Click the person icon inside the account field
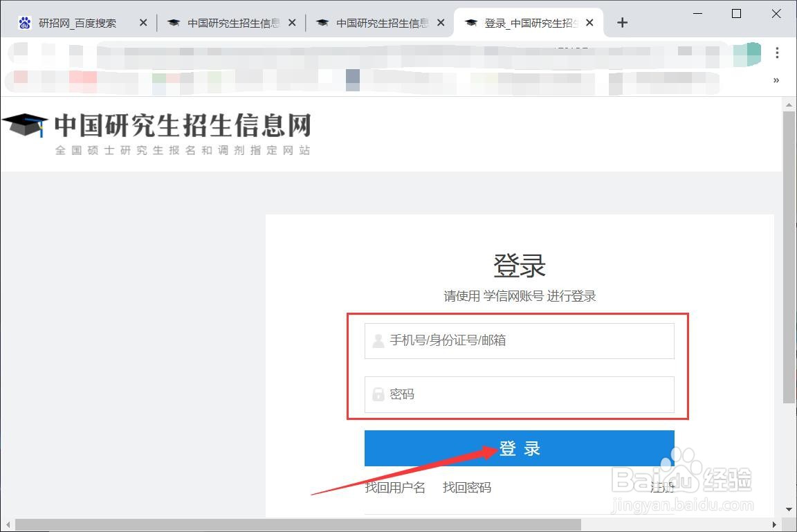 pyautogui.click(x=377, y=340)
